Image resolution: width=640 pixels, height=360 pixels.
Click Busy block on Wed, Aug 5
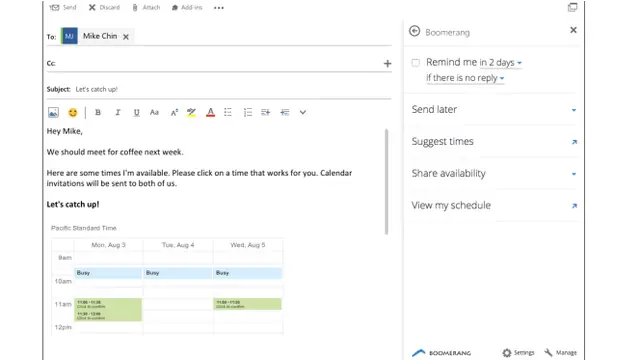coord(247,273)
